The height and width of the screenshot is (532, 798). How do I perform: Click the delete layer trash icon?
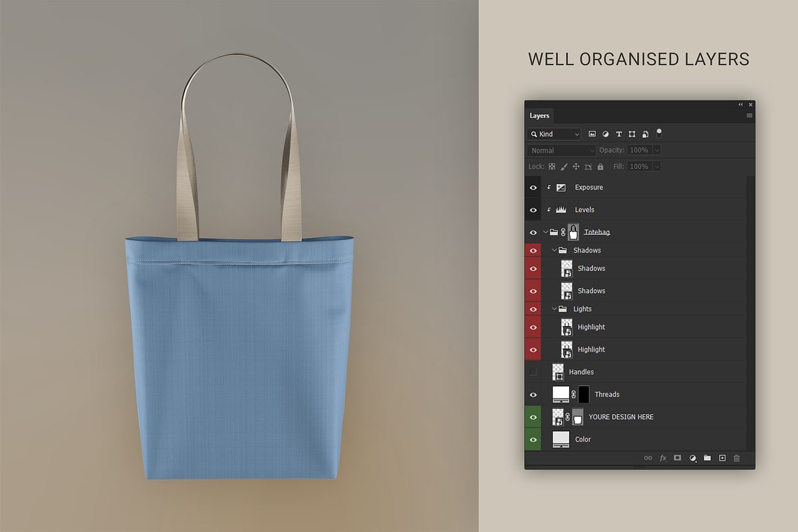pyautogui.click(x=737, y=458)
